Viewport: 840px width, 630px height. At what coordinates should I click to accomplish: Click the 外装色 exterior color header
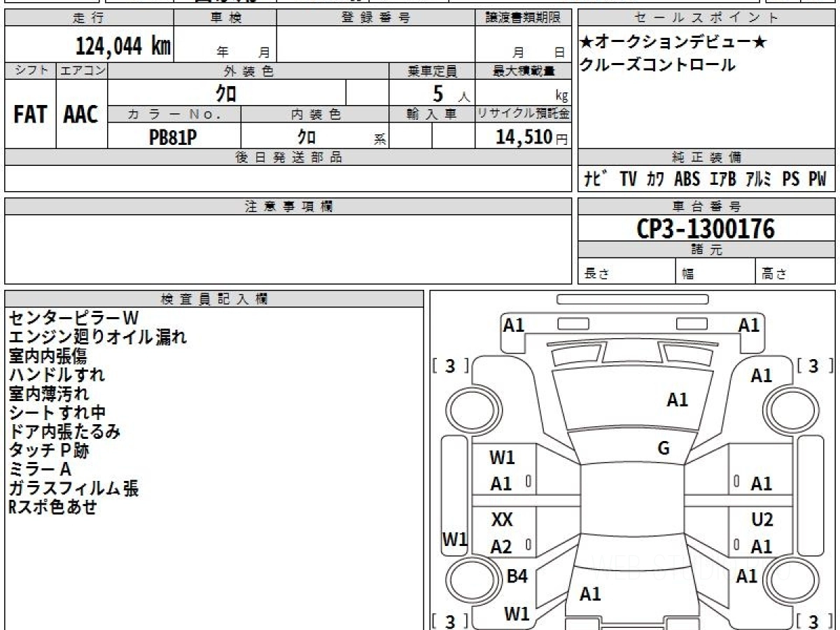coord(248,71)
